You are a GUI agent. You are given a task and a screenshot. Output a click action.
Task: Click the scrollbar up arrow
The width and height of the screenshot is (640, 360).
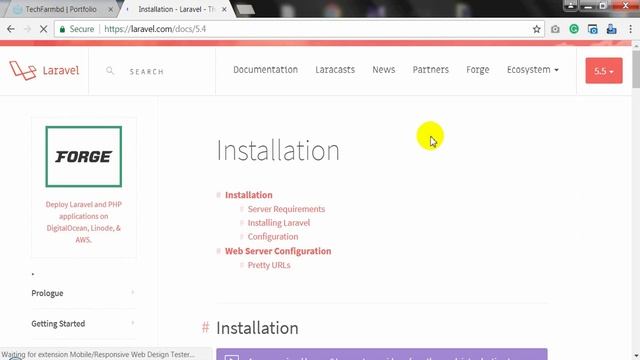[x=636, y=47]
